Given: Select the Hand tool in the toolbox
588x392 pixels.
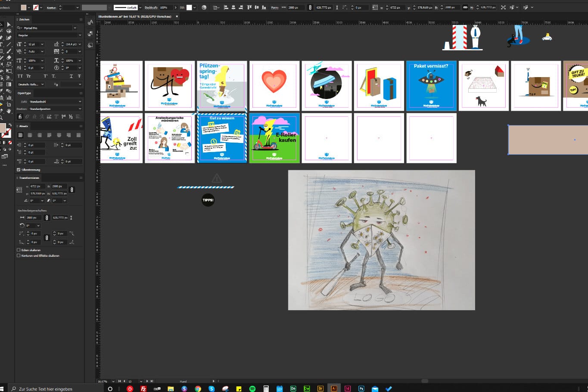Looking at the screenshot, I should (9, 111).
